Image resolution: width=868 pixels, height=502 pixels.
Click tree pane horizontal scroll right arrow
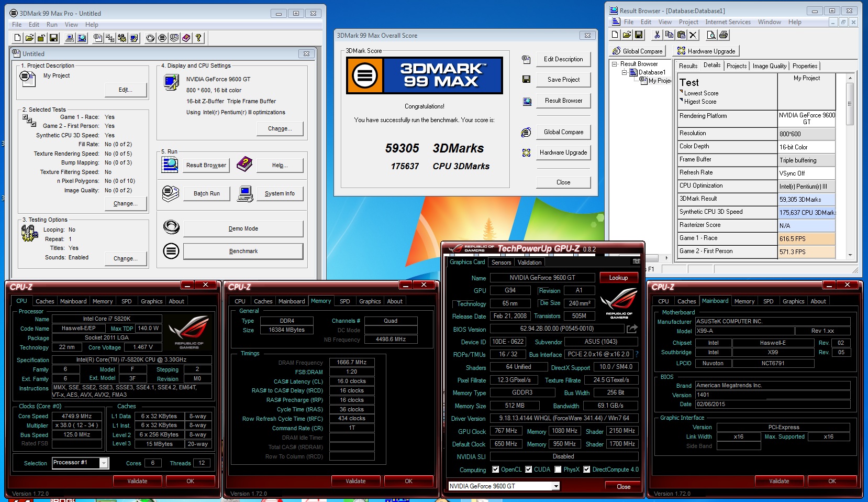point(666,258)
